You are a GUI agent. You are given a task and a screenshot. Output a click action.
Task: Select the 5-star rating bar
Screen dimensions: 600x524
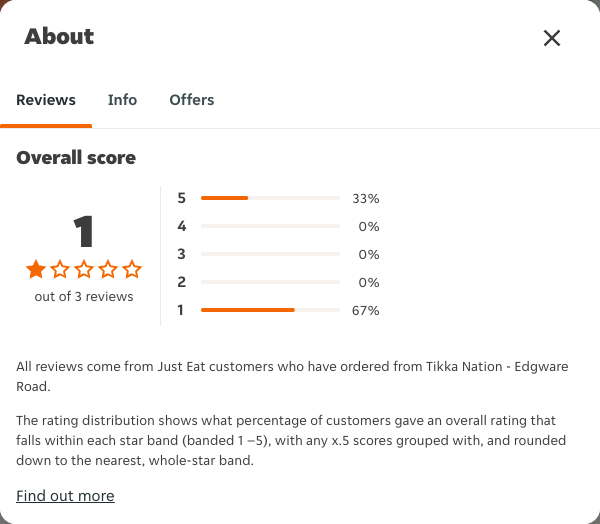tap(270, 198)
